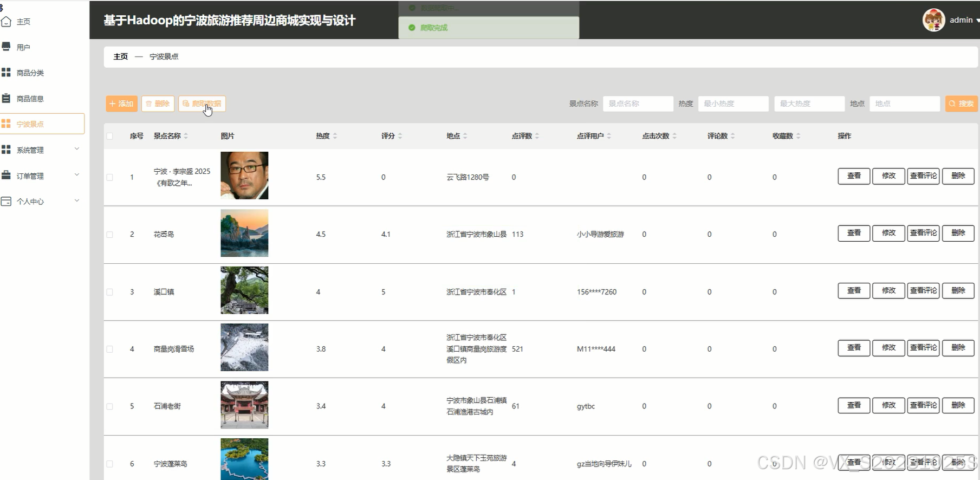Check the 商量岗滑雪场 row checkbox
Screen dimensions: 980x480
click(110, 349)
